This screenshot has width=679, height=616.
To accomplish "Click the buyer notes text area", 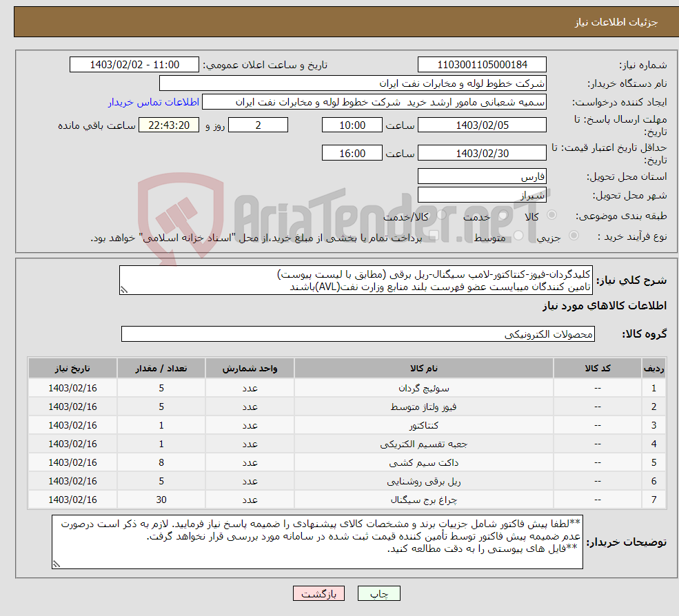I will (x=317, y=542).
